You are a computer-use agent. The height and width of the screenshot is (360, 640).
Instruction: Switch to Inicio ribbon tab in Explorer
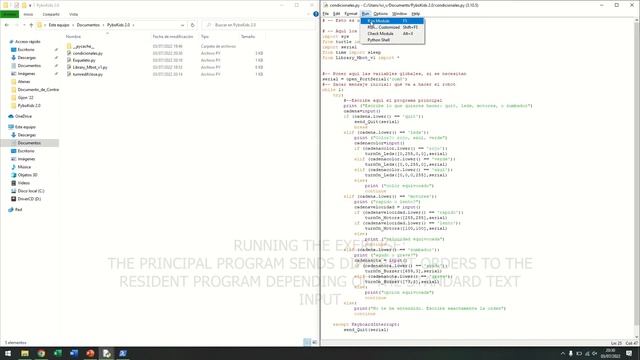pos(28,14)
